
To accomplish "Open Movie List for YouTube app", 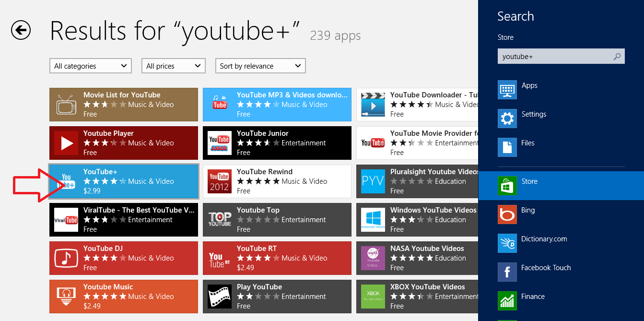I will 124,105.
